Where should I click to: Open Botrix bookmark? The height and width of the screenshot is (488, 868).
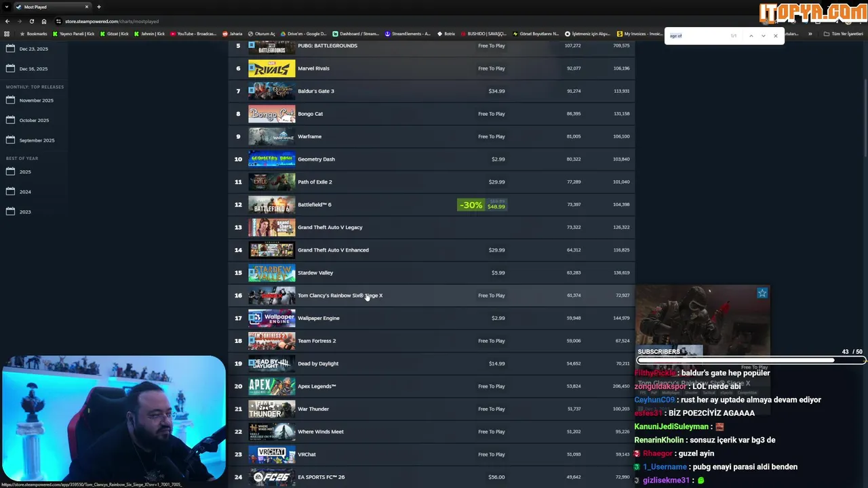446,34
